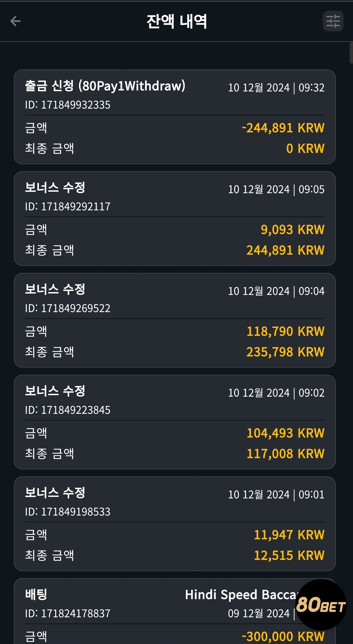Open the Hindi Speed Baccarat bet entry
Screen dimensions: 353x644
click(x=175, y=611)
